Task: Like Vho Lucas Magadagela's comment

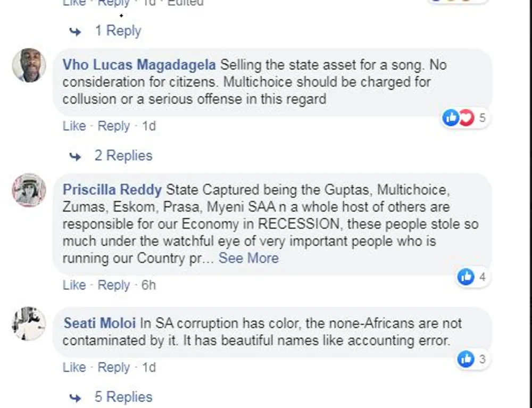Action: pyautogui.click(x=74, y=126)
